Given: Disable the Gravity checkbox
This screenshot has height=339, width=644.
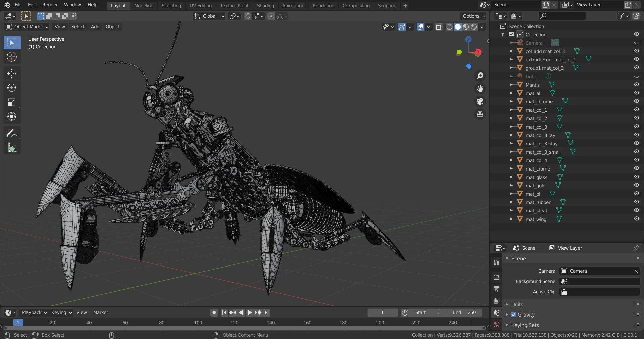Looking at the screenshot, I should [x=513, y=315].
